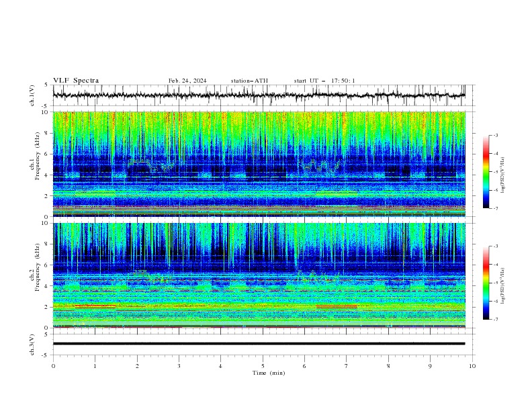This screenshot has height=411, width=532.
Task: Click the date "Feb. 24, 2024"
Action: [x=187, y=81]
